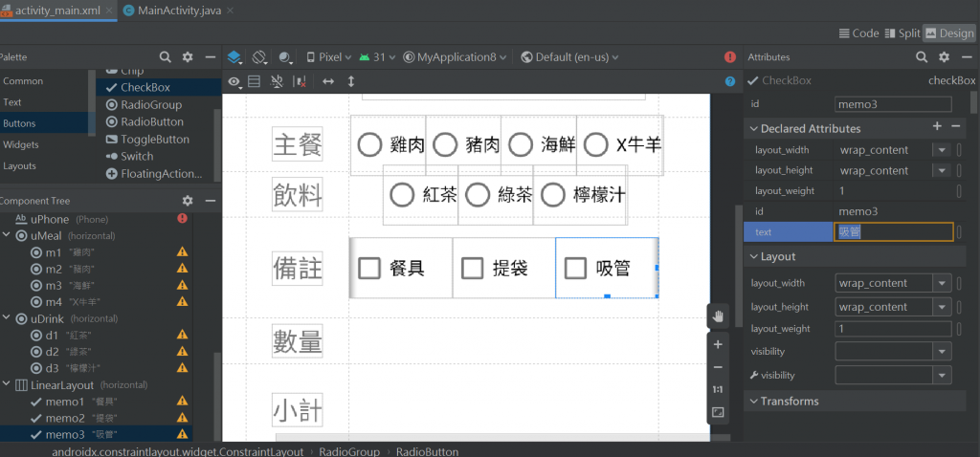Collapse the Declared Attributes section
Image resolution: width=980 pixels, height=457 pixels.
[x=752, y=129]
